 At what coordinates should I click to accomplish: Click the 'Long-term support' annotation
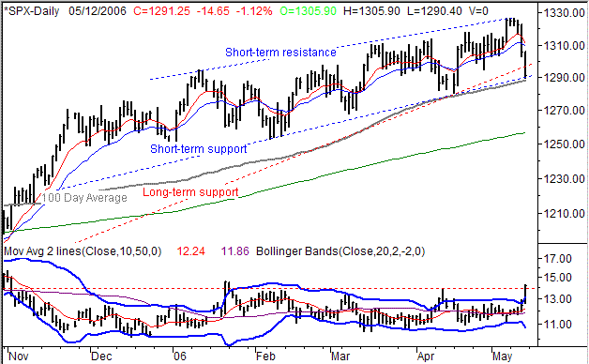(190, 192)
